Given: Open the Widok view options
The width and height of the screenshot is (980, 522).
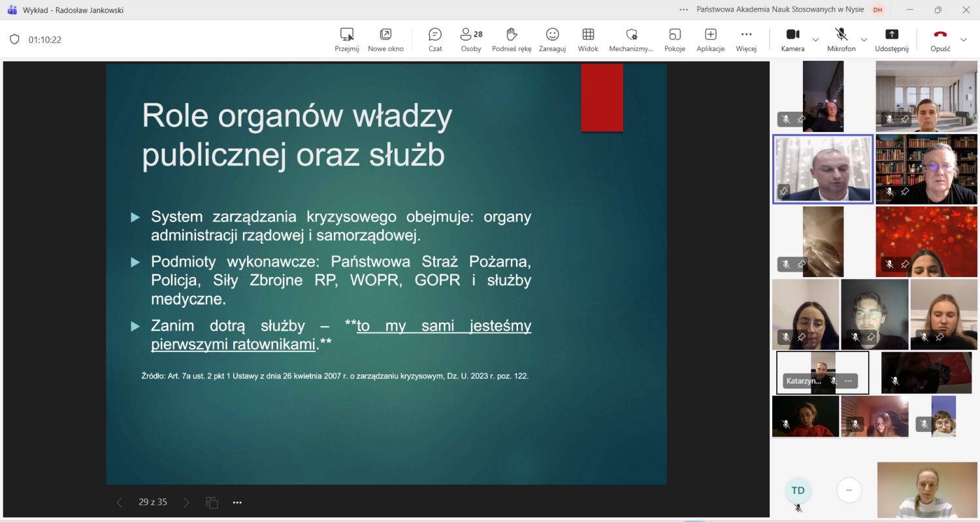Looking at the screenshot, I should point(588,39).
